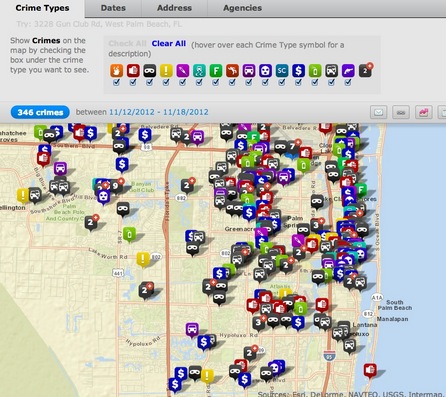Click the pink chart trends icon
Viewport: 446px width, 397px height.
click(423, 112)
